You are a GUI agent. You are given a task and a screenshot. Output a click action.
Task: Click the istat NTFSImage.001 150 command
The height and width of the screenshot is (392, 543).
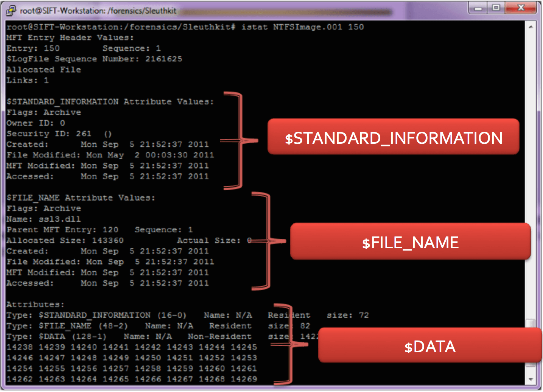302,27
